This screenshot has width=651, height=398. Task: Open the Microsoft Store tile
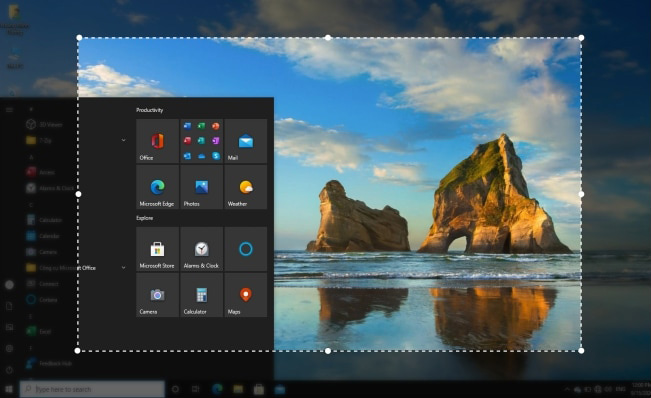(x=157, y=249)
